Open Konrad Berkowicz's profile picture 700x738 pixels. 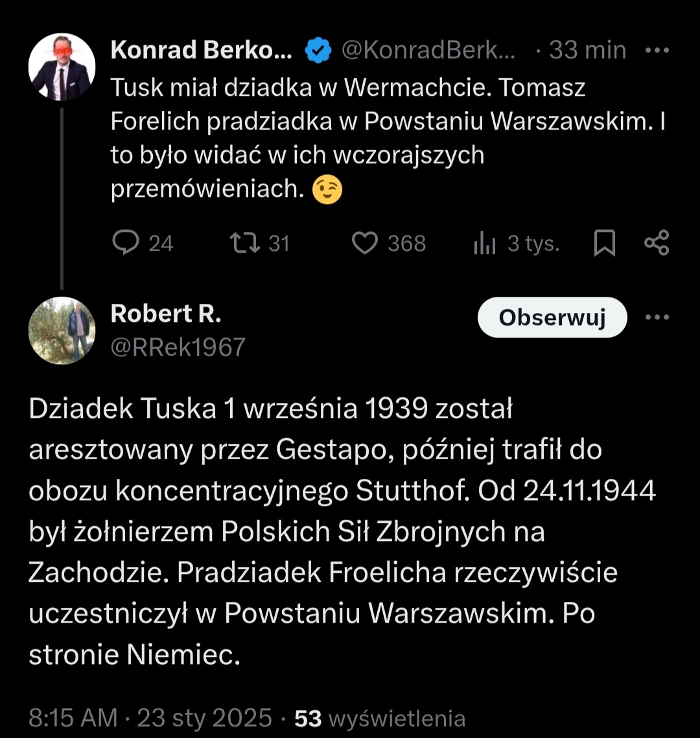pyautogui.click(x=62, y=67)
